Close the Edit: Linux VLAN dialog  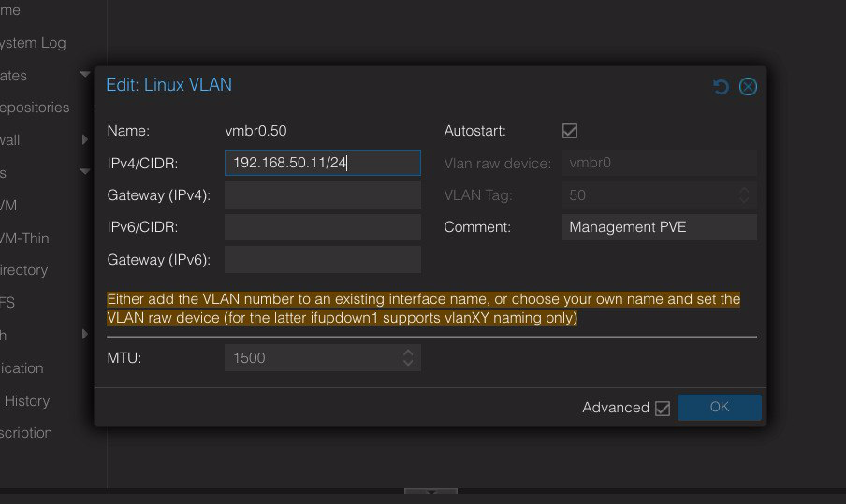click(748, 87)
